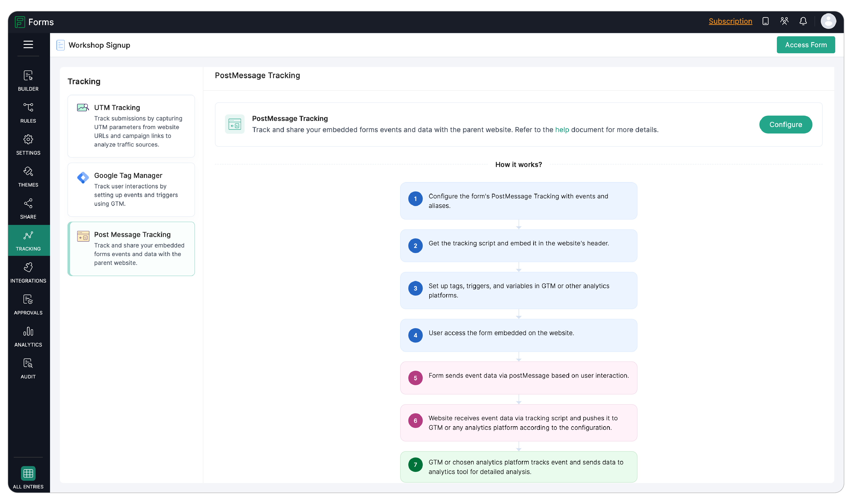This screenshot has width=852, height=504.
Task: Select the Post Message Tracking card
Action: click(x=131, y=249)
